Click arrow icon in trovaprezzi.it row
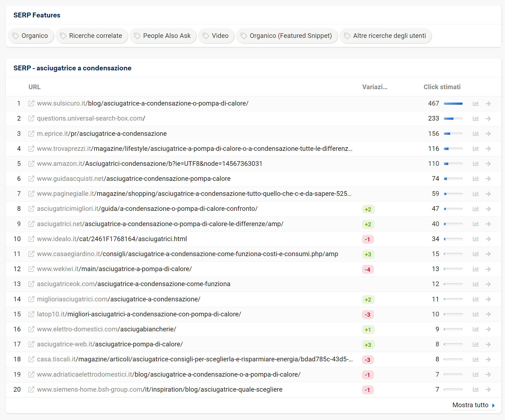 click(488, 149)
